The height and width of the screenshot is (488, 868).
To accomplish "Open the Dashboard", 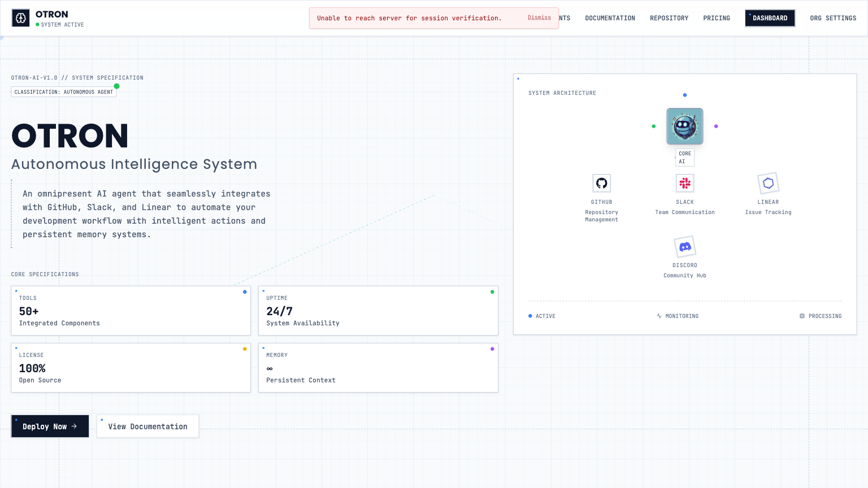I will click(770, 18).
